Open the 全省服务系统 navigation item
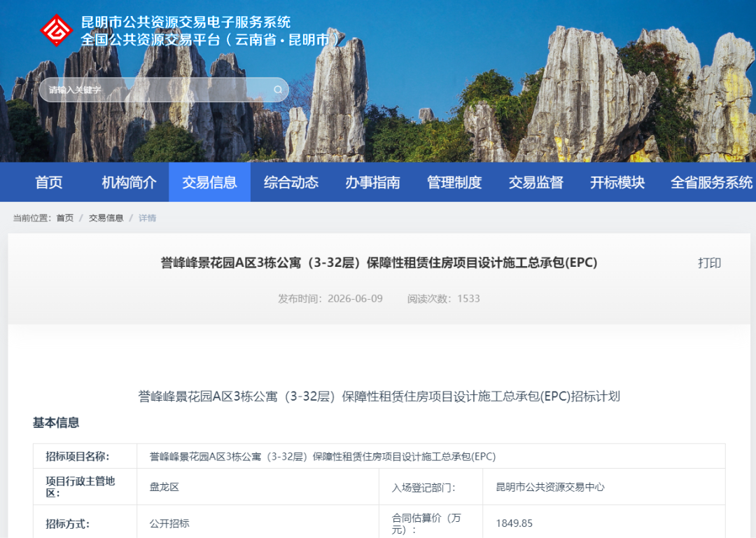The height and width of the screenshot is (538, 756). pyautogui.click(x=711, y=182)
